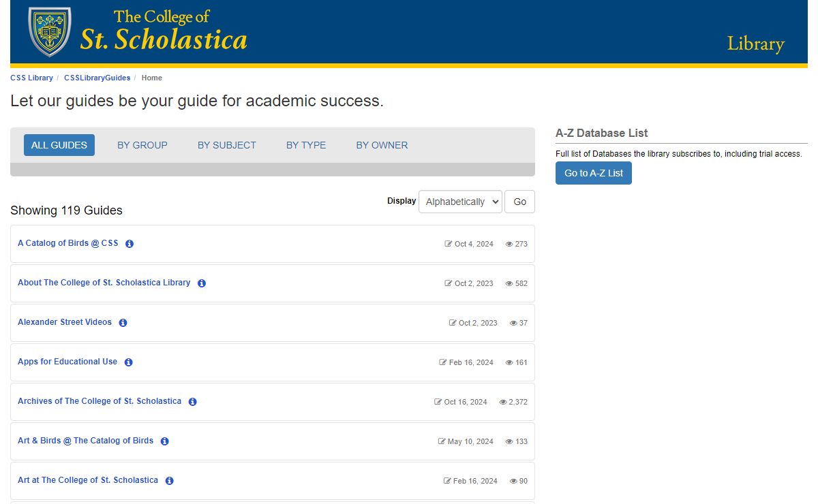Viewport: 818px width, 504px height.
Task: Open the Apps for Educational Use guide
Action: [67, 362]
